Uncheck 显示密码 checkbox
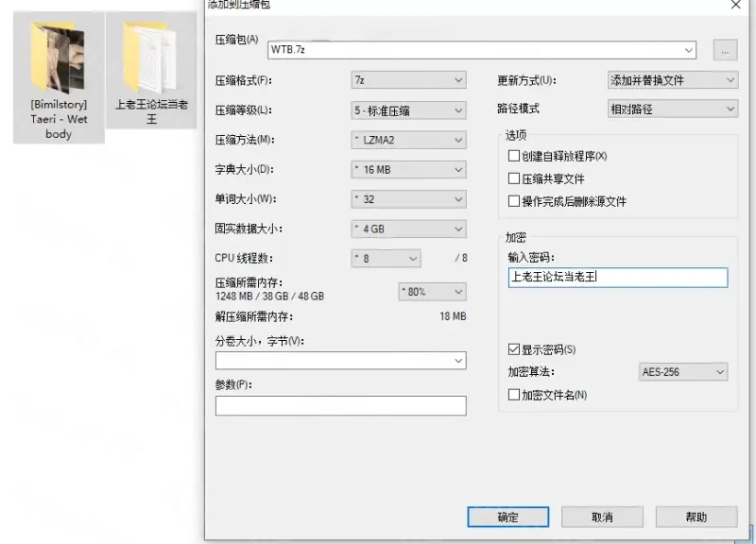Screen dimensions: 756x544 click(x=514, y=349)
